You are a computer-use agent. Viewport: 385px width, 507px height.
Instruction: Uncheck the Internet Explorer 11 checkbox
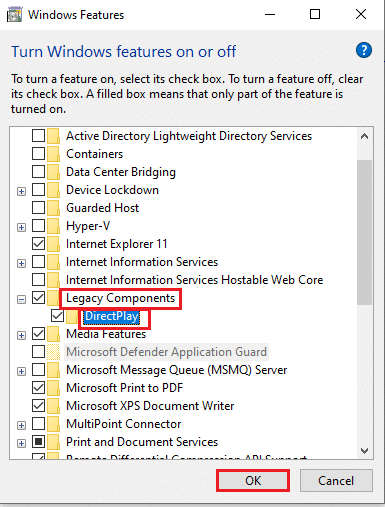click(x=38, y=244)
